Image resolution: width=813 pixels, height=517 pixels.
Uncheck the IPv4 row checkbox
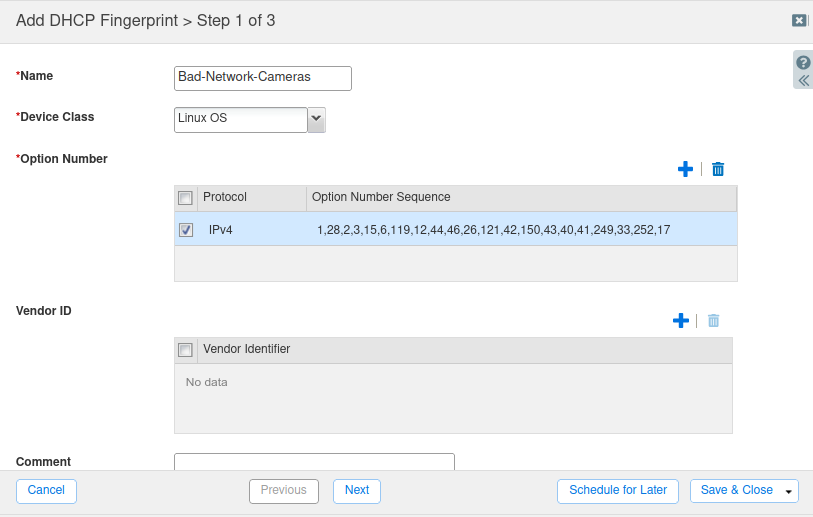(186, 230)
